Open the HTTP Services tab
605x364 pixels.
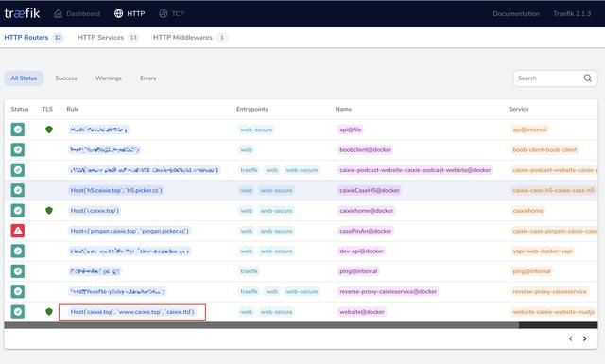pos(108,38)
